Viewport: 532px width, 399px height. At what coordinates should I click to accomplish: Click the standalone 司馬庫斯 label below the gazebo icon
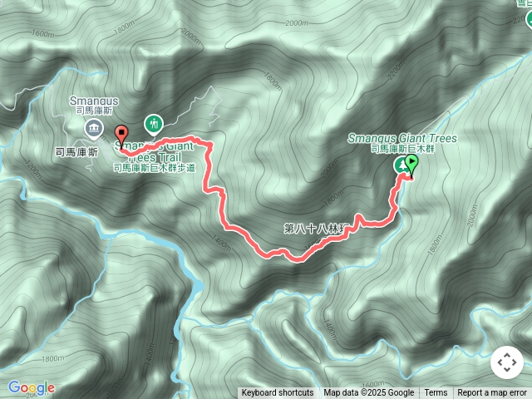coord(77,152)
